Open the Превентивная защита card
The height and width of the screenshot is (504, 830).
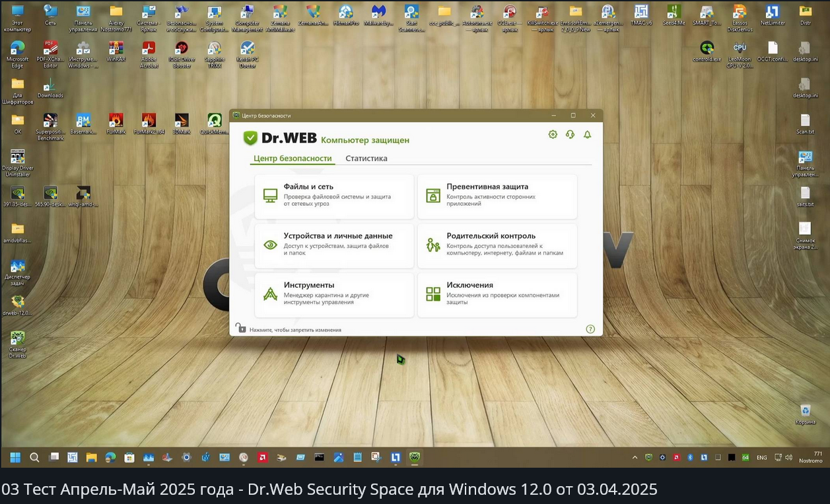497,197
